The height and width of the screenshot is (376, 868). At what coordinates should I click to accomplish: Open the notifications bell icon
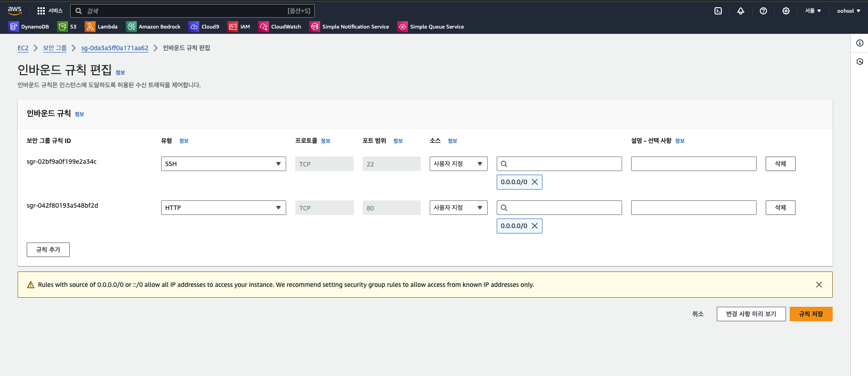(741, 11)
